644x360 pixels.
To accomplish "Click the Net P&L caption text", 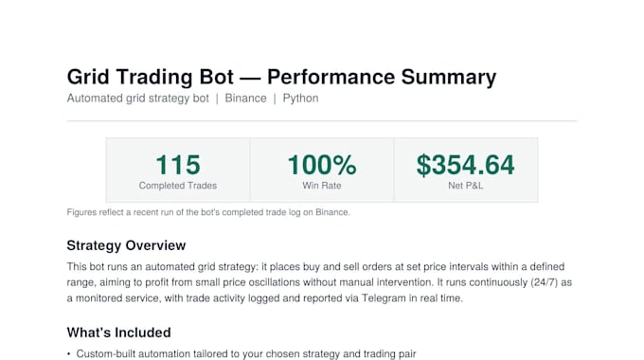I will (466, 186).
